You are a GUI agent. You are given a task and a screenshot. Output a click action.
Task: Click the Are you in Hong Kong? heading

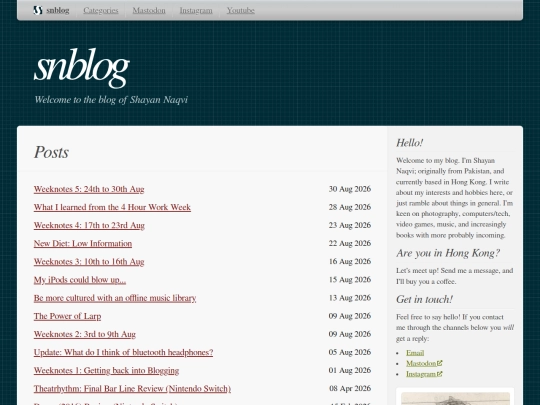click(448, 253)
